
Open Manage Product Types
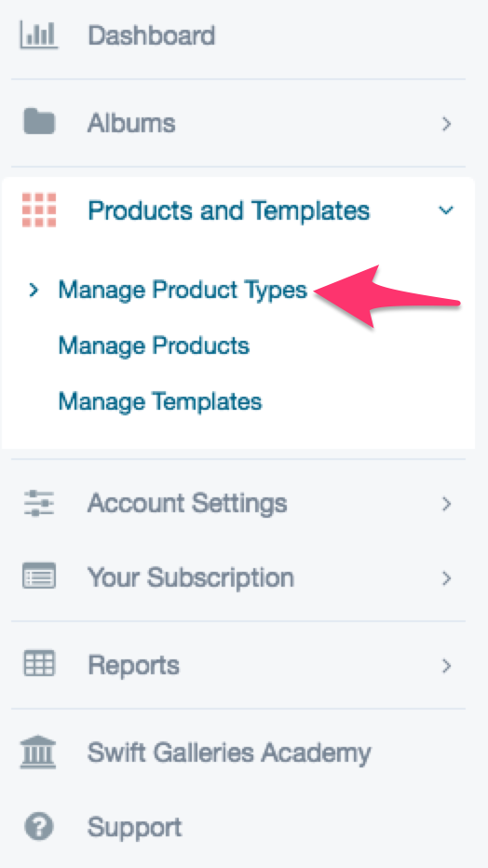coord(183,290)
